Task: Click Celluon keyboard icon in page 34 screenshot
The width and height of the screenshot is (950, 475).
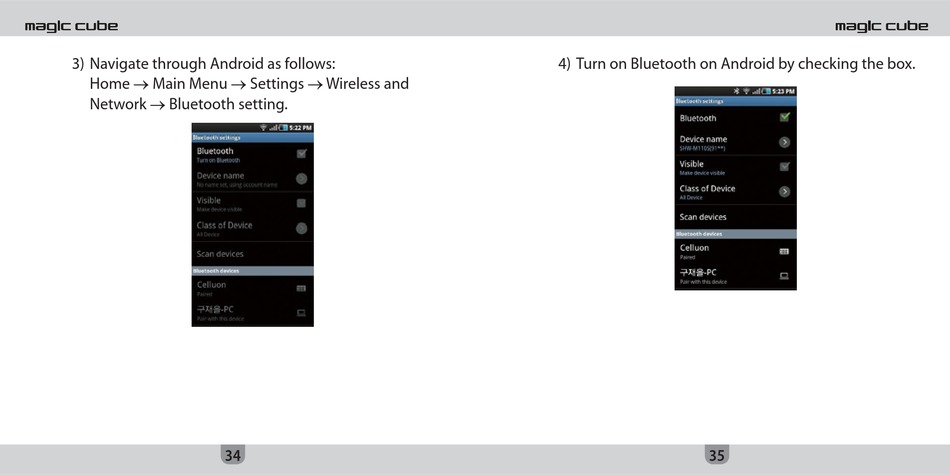Action: (x=301, y=288)
